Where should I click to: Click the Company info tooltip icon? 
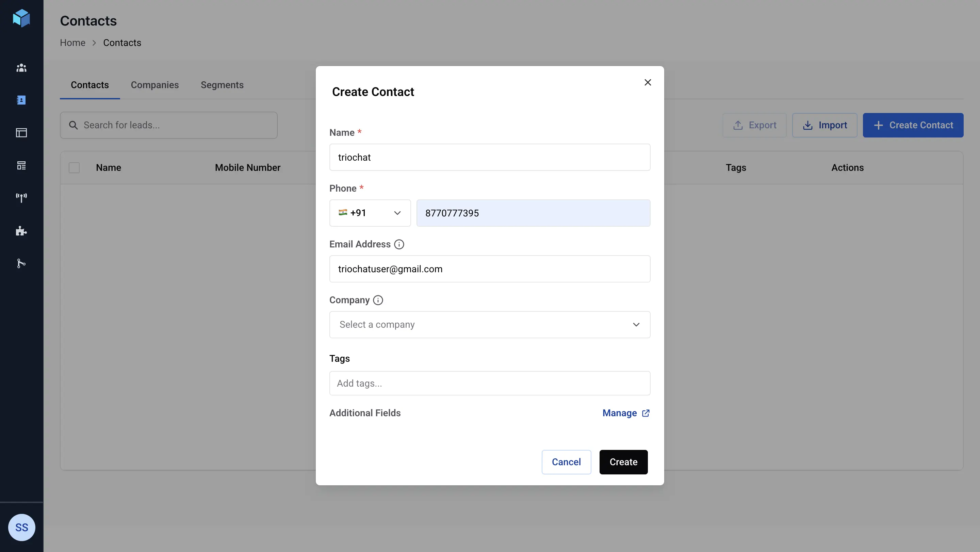[378, 300]
